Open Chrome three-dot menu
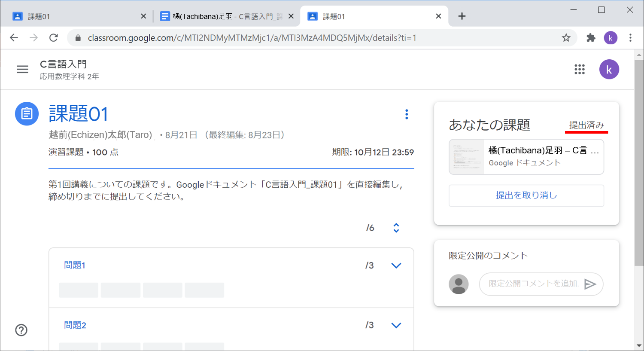Image resolution: width=644 pixels, height=351 pixels. tap(630, 38)
